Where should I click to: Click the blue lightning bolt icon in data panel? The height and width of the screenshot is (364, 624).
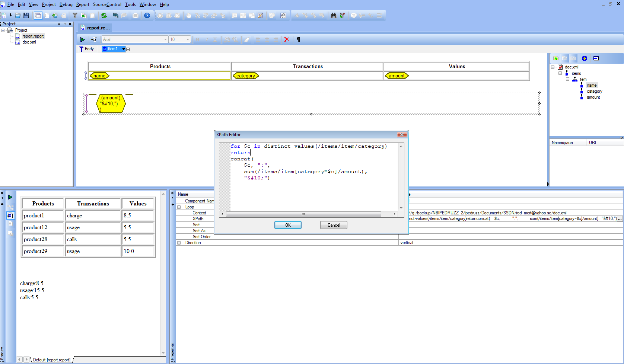point(585,58)
